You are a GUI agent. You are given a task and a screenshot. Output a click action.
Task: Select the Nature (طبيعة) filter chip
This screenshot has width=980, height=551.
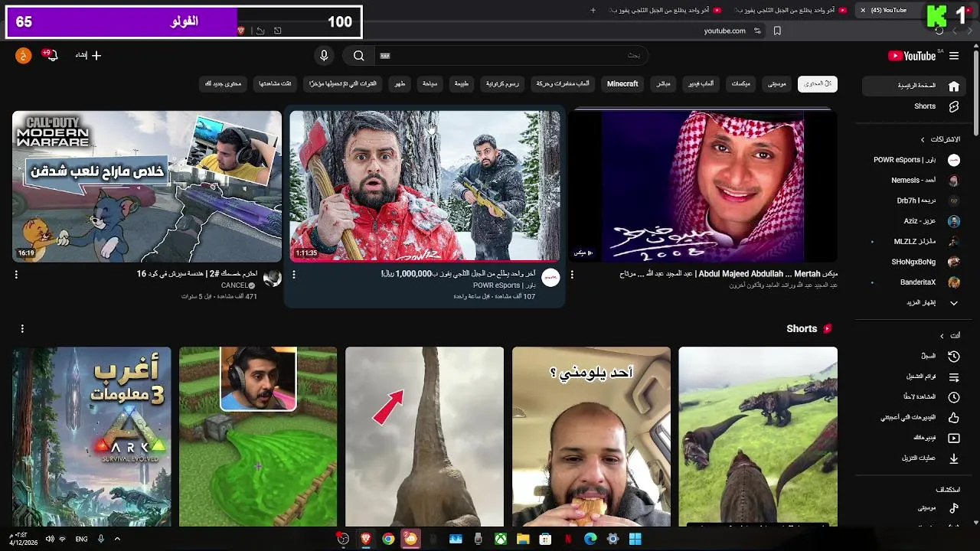click(462, 83)
